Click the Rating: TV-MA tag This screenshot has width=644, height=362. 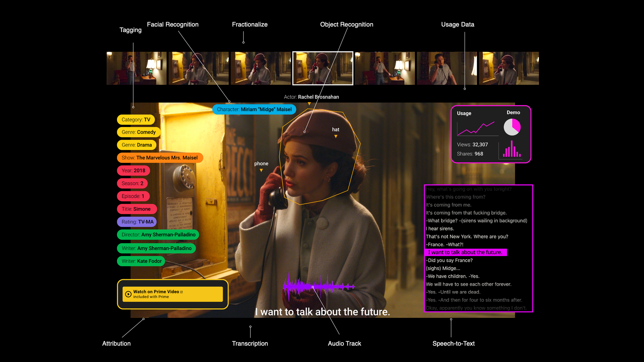coord(137,222)
